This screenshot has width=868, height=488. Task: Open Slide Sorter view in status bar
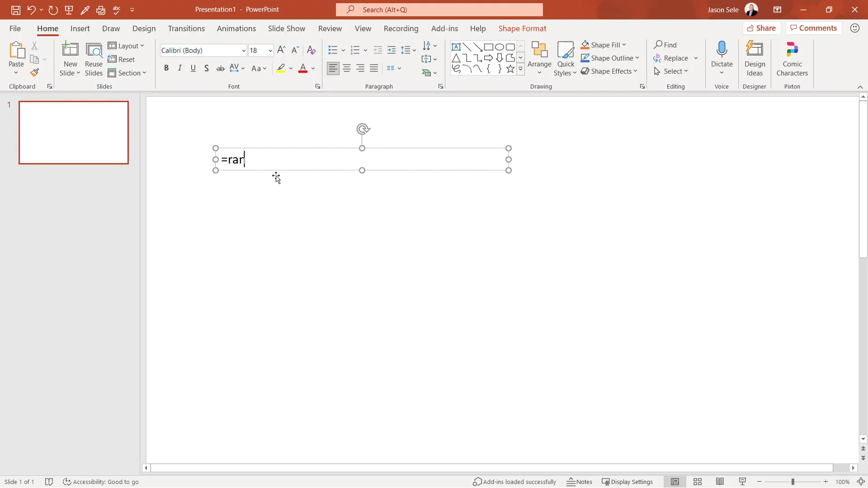click(698, 482)
